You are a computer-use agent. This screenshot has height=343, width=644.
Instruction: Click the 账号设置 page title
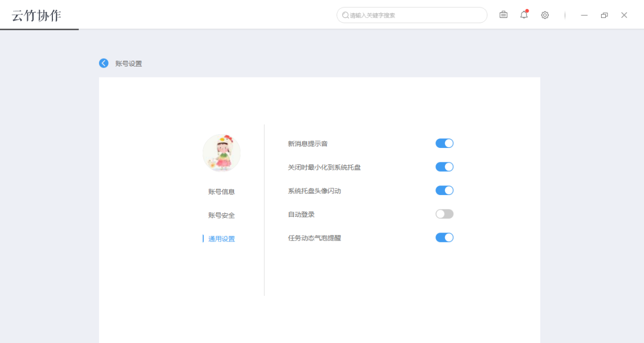128,63
